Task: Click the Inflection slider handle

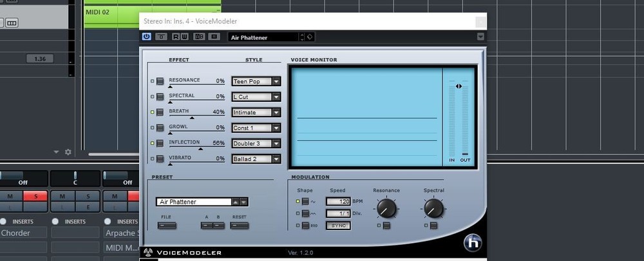Action: point(200,149)
